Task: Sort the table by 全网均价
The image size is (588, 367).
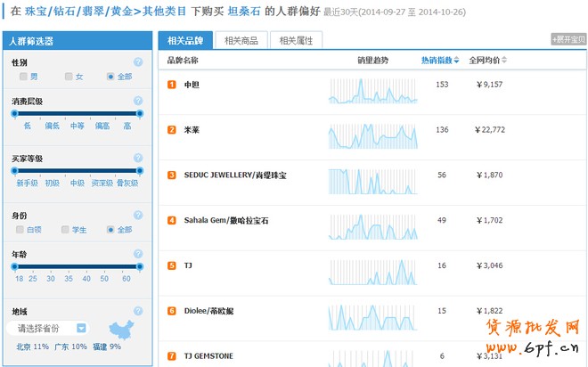Action: (x=488, y=61)
